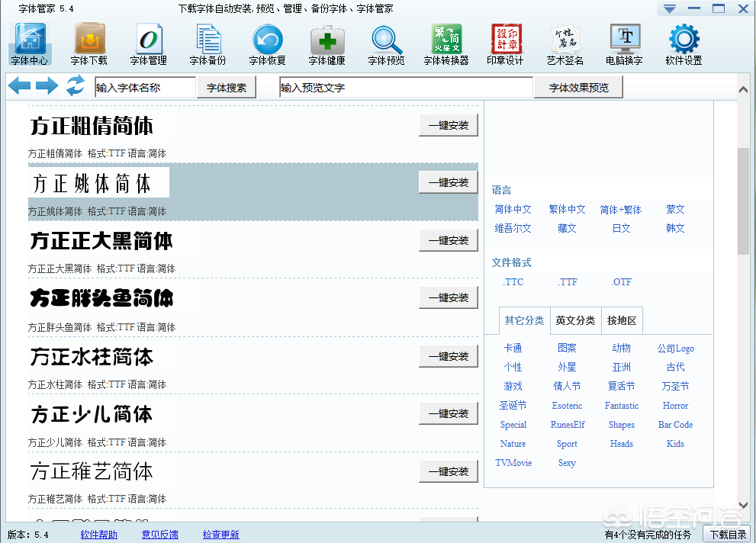Viewport: 756px width, 543px height.
Task: Open the 字体备份 toolbar icon
Action: point(207,43)
